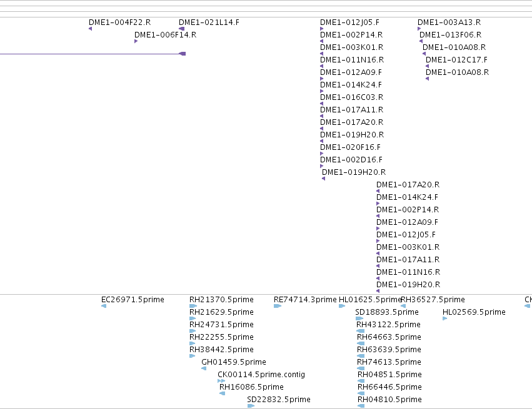
Task: Click the RH24731.5prime label
Action: pos(221,325)
